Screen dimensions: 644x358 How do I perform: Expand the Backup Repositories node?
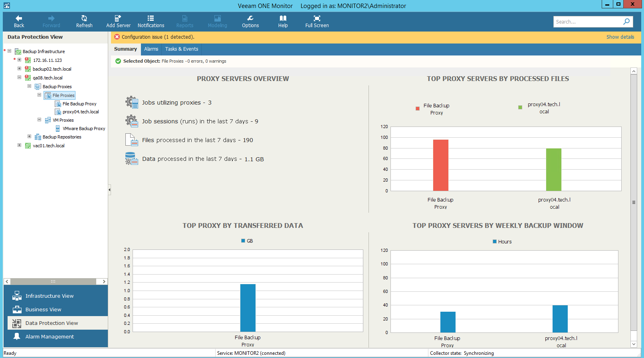click(29, 136)
